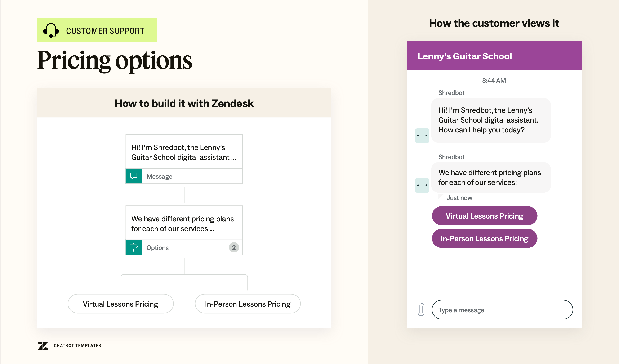Click the options count badge showing 2
Image resolution: width=619 pixels, height=364 pixels.
[x=234, y=247]
